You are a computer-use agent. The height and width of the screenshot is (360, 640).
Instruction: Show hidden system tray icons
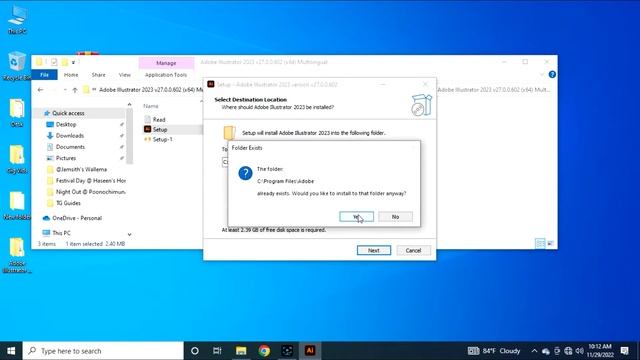tap(534, 351)
